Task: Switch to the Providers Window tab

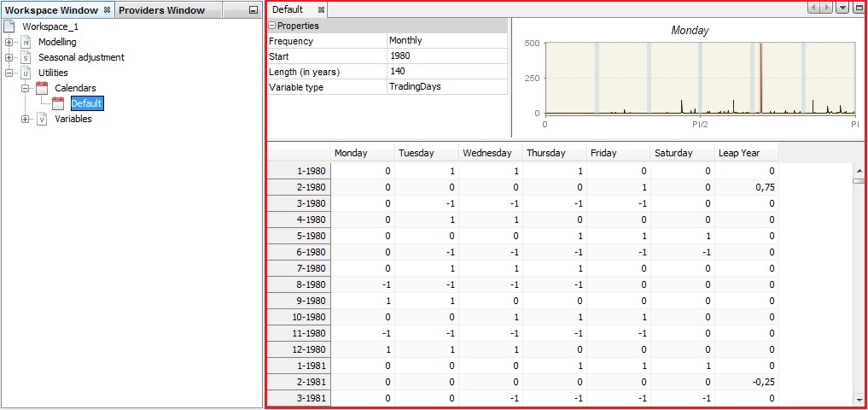Action: (161, 10)
